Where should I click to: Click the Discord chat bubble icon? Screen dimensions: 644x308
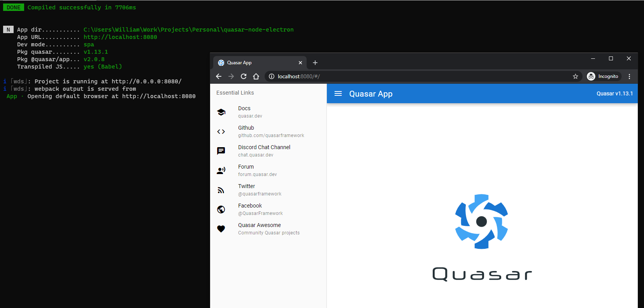pos(221,151)
